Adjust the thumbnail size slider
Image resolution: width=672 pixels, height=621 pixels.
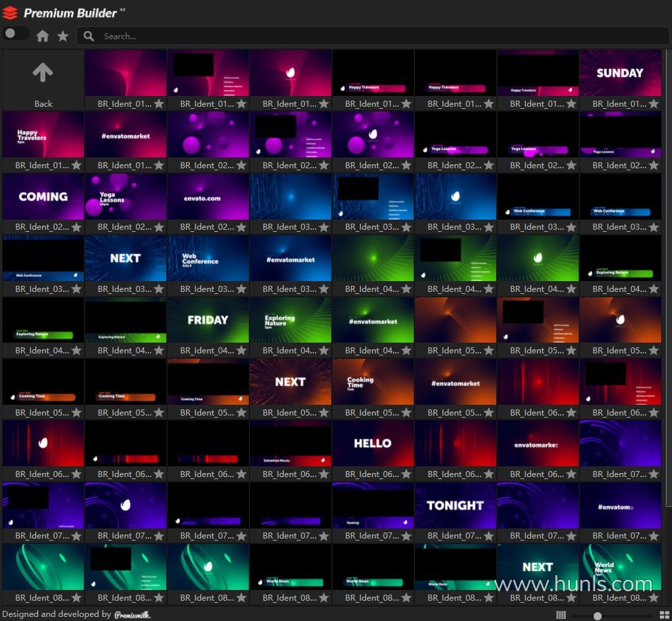(598, 616)
